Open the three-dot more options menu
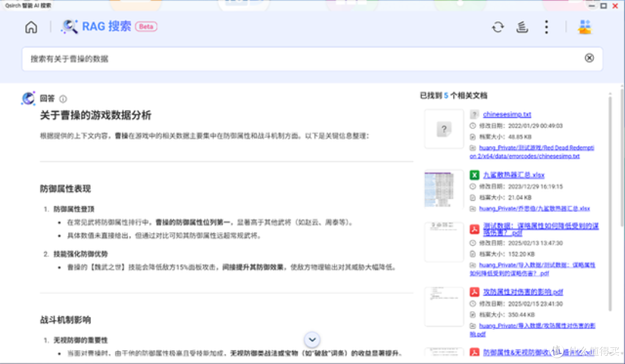The image size is (625, 364). [x=546, y=27]
